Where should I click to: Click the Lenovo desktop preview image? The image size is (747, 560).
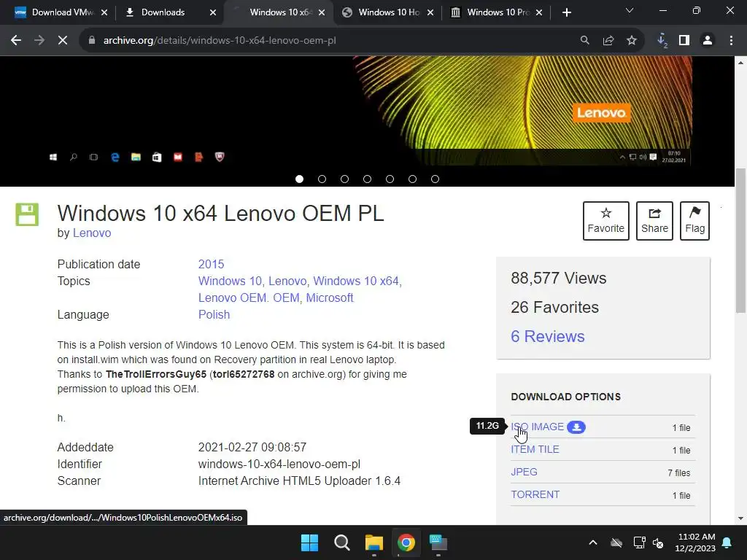click(368, 111)
